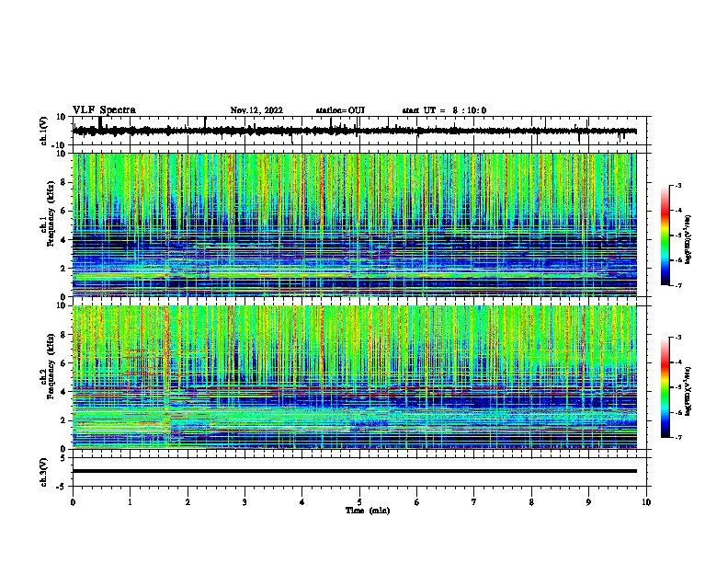This screenshot has width=728, height=563.
Task: Click the ch.3 voltage trace panel
Action: [361, 472]
